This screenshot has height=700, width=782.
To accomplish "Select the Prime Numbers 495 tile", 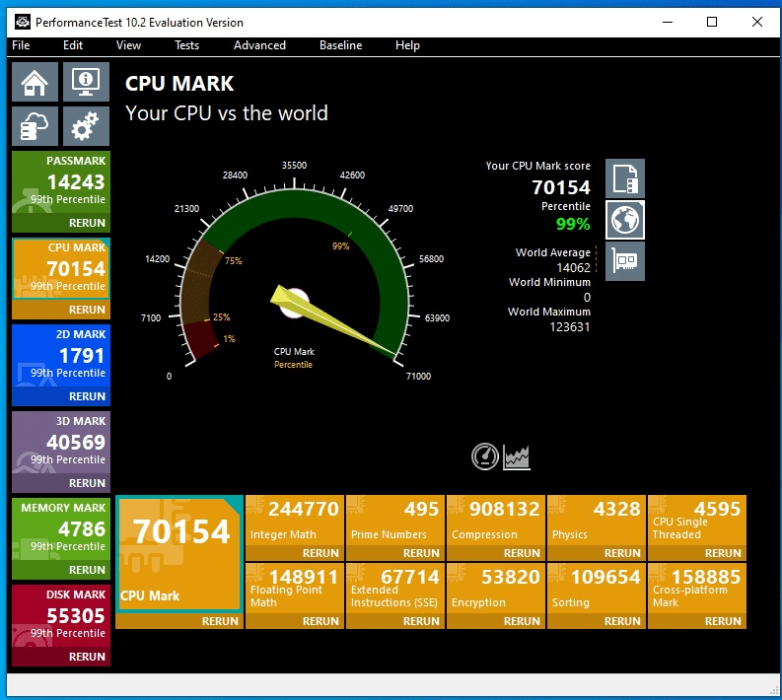I will pos(395,520).
